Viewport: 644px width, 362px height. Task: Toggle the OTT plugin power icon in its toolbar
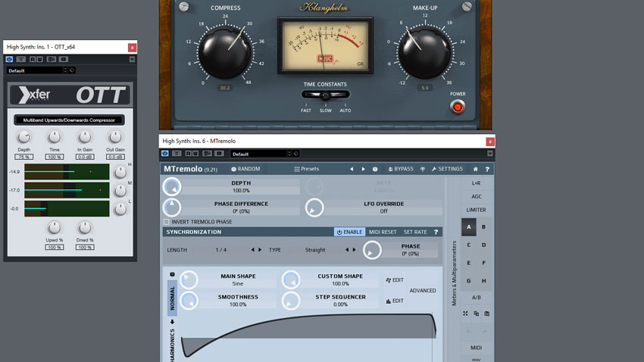9,59
